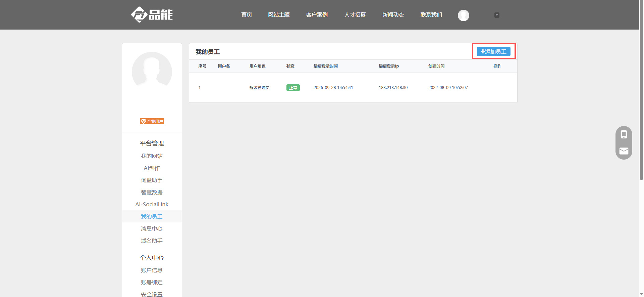Open 询盘助手 in the sidebar
The height and width of the screenshot is (297, 644).
click(152, 180)
